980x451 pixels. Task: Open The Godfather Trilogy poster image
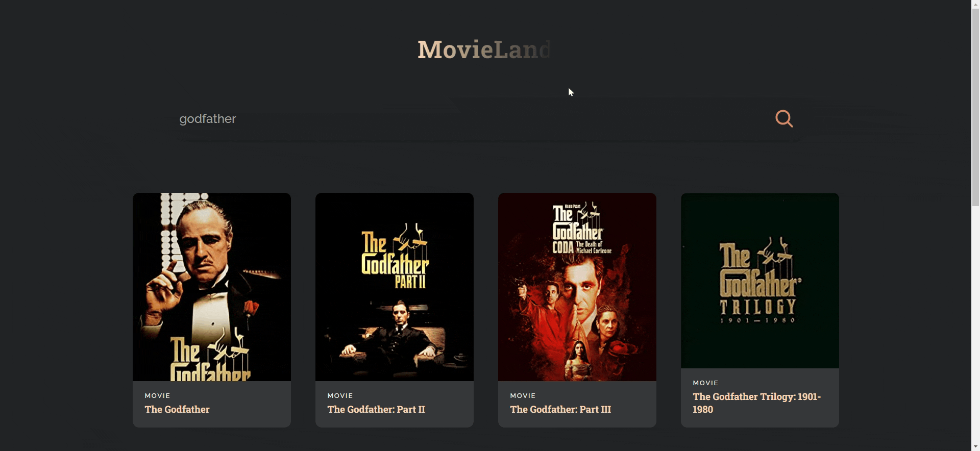coord(760,281)
